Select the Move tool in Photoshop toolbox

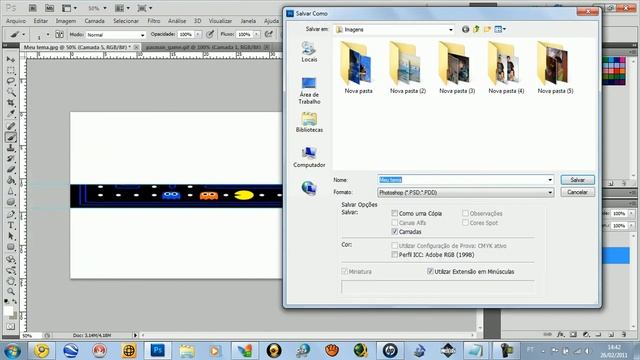click(11, 60)
